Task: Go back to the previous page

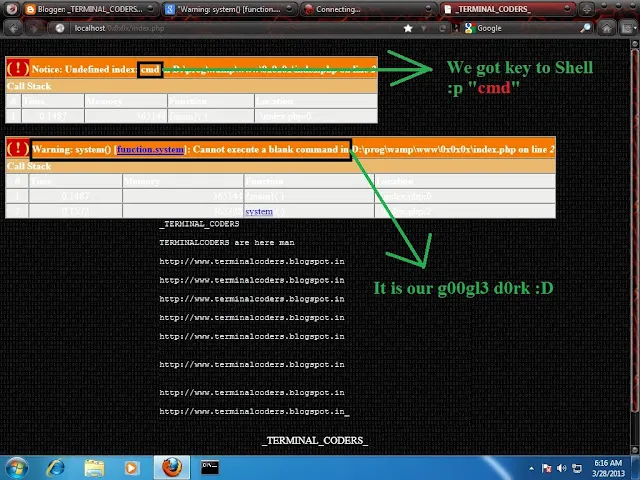Action: click(13, 28)
